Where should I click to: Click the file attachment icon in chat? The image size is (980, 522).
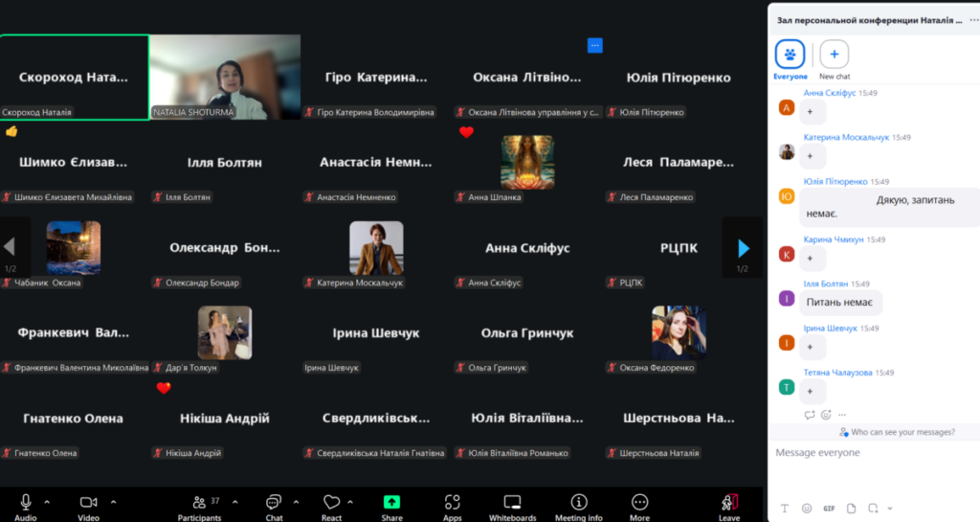pyautogui.click(x=851, y=508)
